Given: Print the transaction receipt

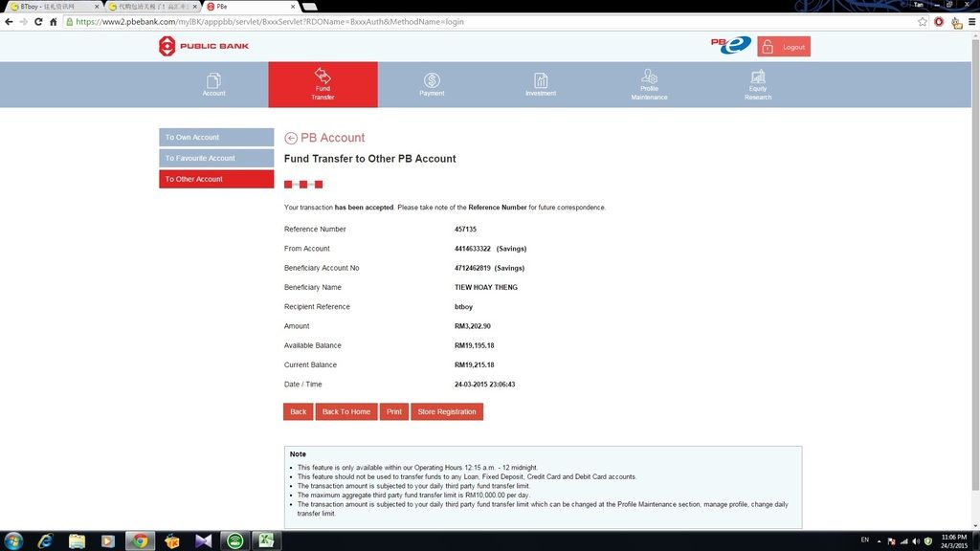Looking at the screenshot, I should tap(393, 411).
